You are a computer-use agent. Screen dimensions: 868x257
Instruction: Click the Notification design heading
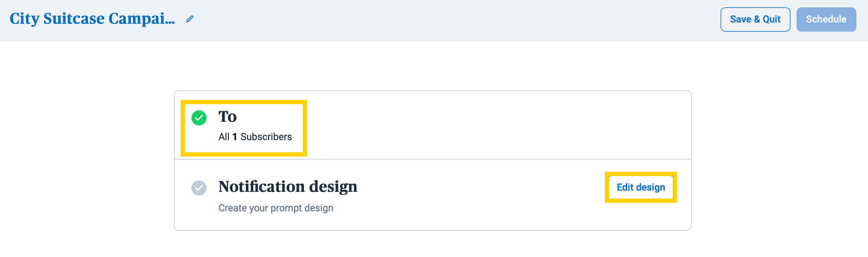click(288, 186)
